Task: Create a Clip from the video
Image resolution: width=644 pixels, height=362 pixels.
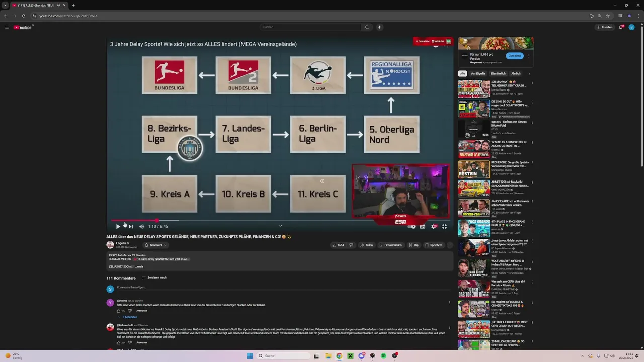Action: 414,245
